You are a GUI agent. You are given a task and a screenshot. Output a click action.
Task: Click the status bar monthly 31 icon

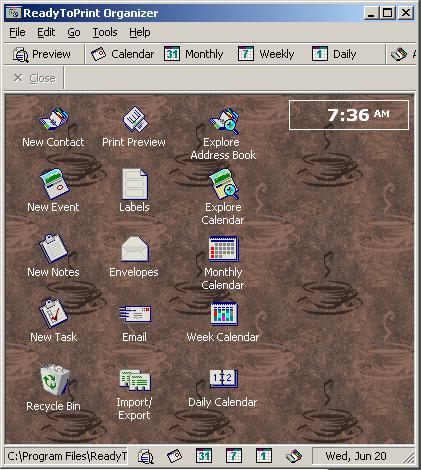point(204,456)
